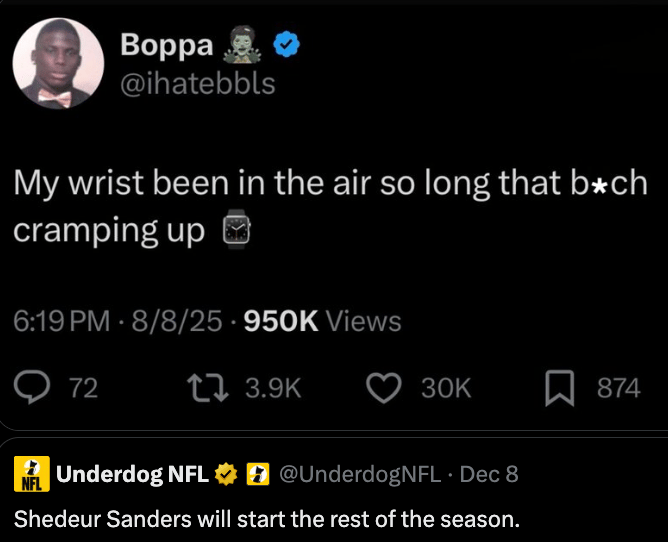Like the tweet with the heart icon

click(x=385, y=387)
